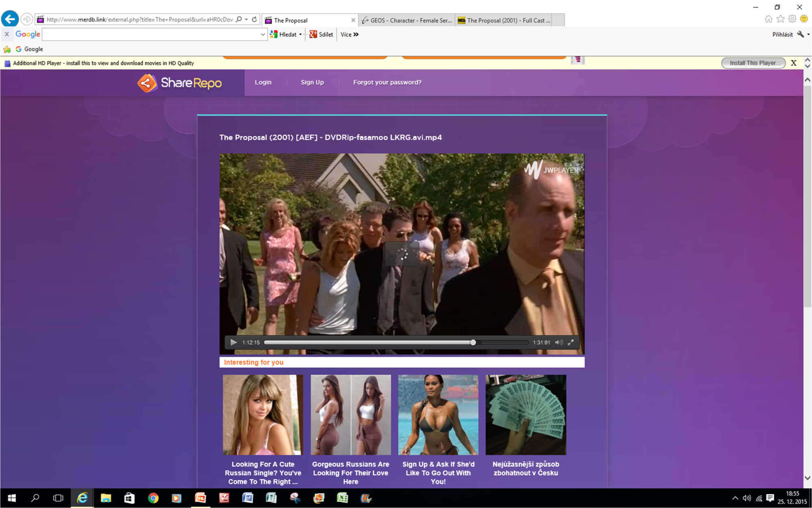812x508 pixels.
Task: Mute the video using volume icon
Action: [559, 343]
